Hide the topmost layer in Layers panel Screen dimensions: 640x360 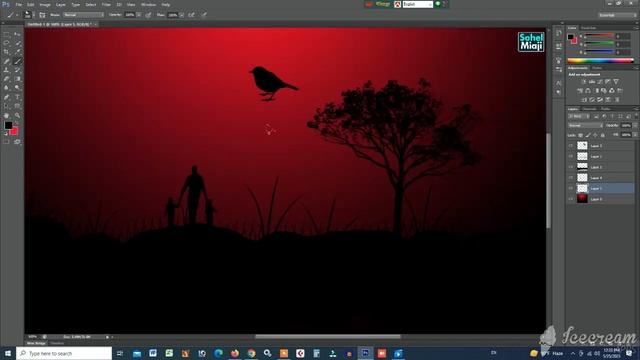571,146
